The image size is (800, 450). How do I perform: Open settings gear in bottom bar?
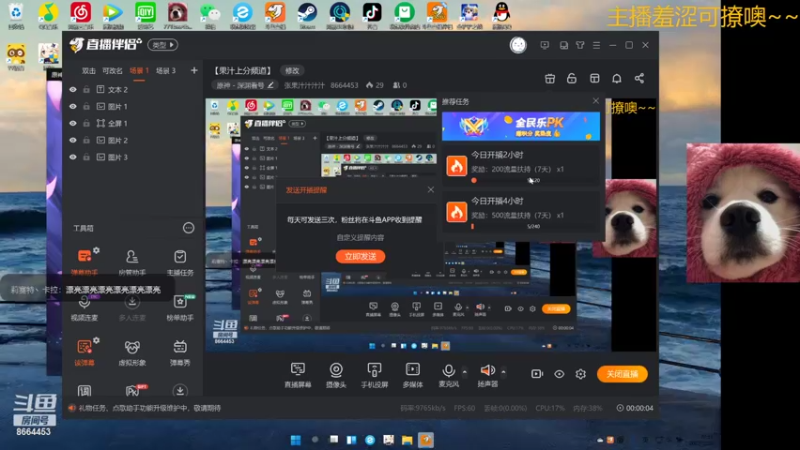[x=581, y=374]
